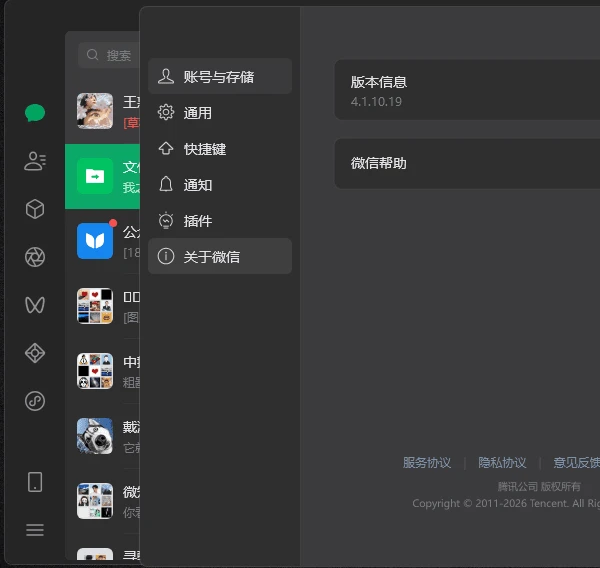This screenshot has width=600, height=568.
Task: Click the magnifier icon in the search box
Action: (x=92, y=55)
